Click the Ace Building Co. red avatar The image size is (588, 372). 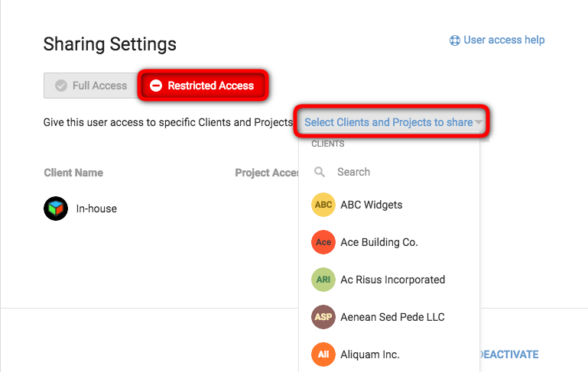323,242
